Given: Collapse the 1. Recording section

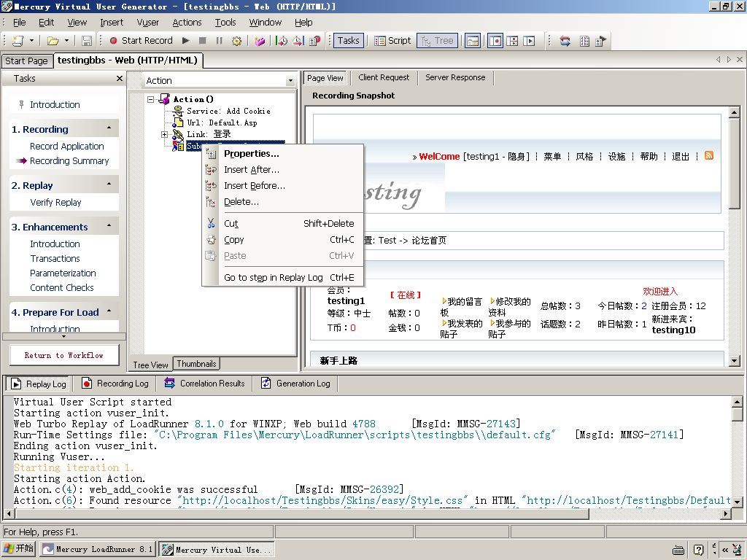Looking at the screenshot, I should point(109,128).
